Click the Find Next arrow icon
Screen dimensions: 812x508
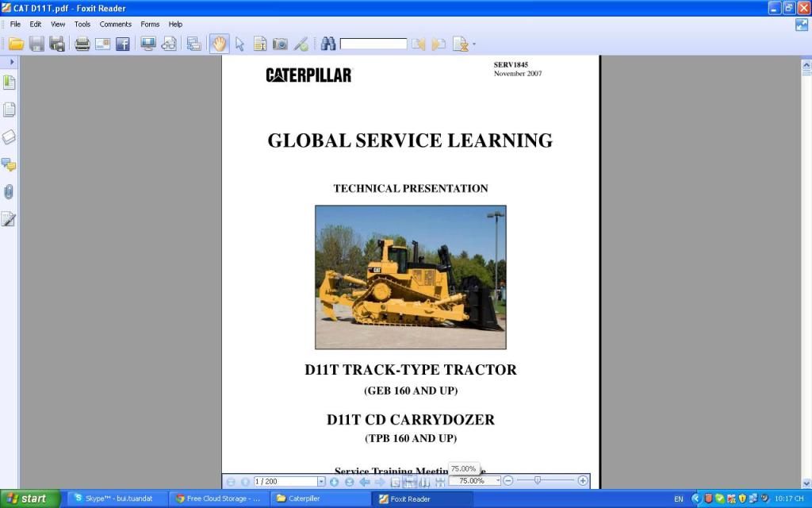[x=439, y=44]
